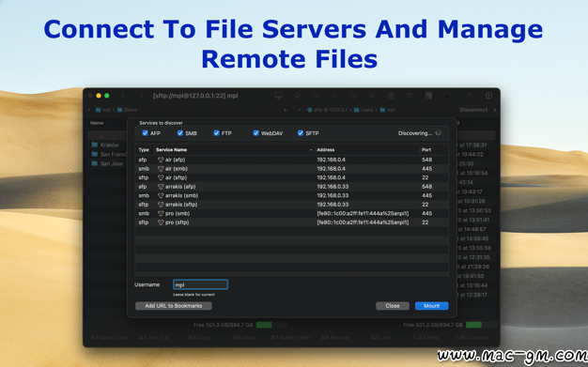The height and width of the screenshot is (367, 588).
Task: Click the Mount button
Action: [432, 306]
